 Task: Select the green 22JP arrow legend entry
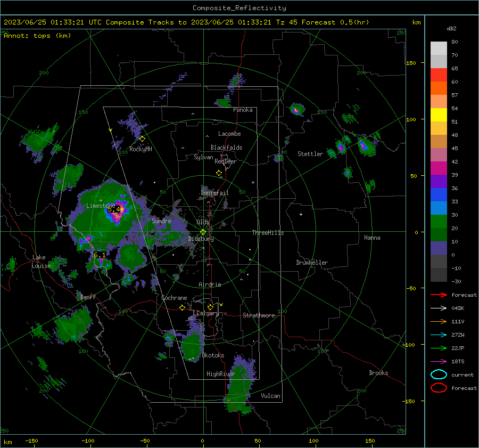click(x=439, y=348)
